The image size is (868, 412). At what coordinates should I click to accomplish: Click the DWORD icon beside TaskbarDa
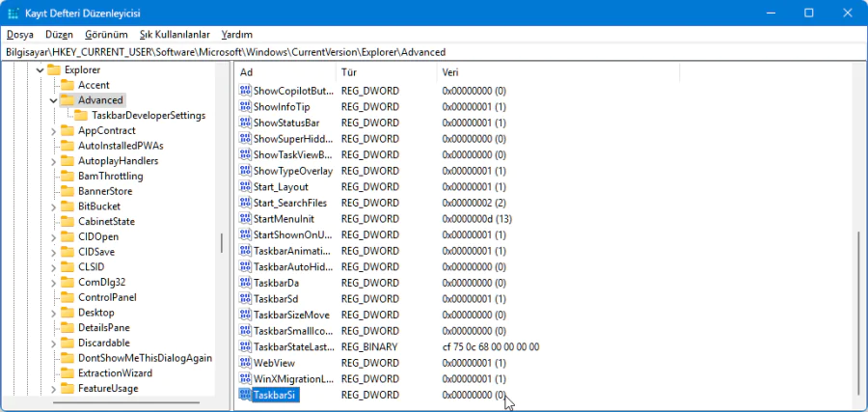click(x=245, y=283)
